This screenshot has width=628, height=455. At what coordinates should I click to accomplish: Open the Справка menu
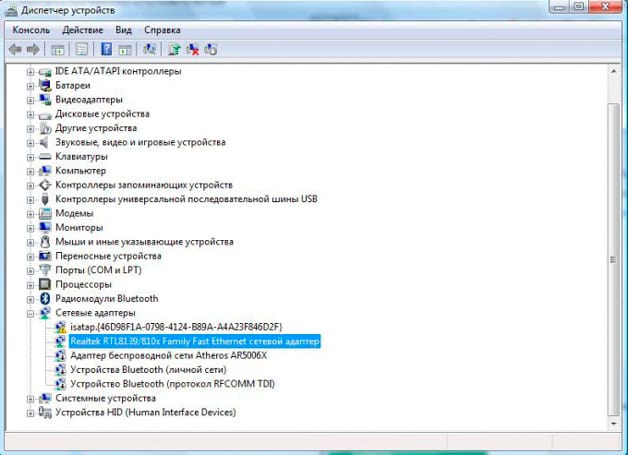coord(162,30)
